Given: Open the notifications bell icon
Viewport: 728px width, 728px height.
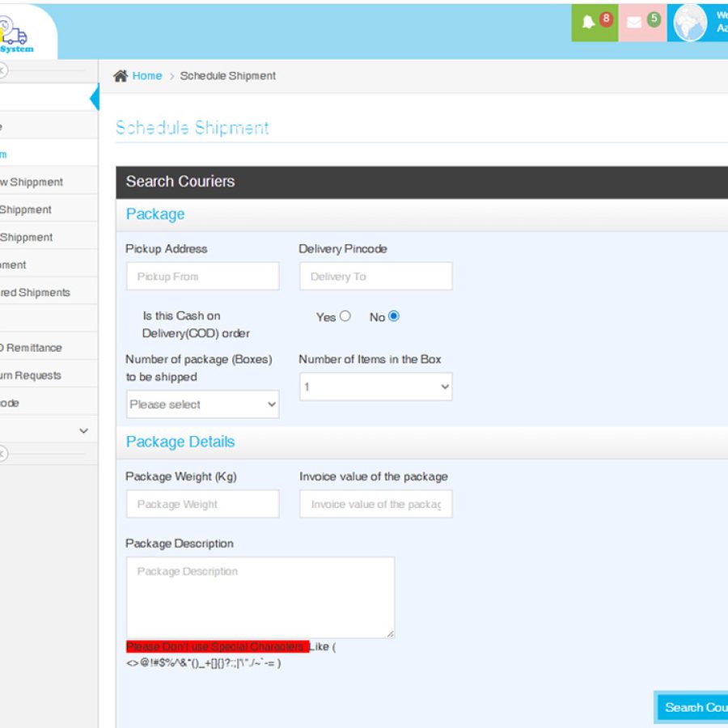Looking at the screenshot, I should [589, 23].
